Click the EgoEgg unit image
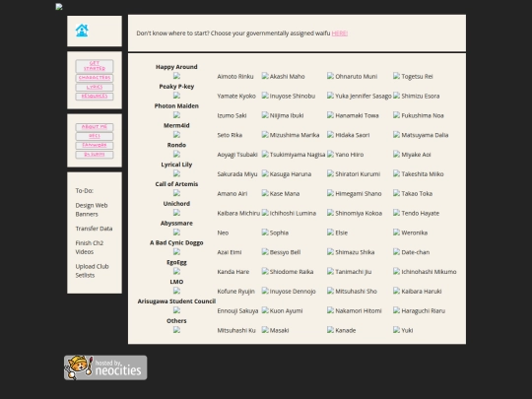 [176, 271]
